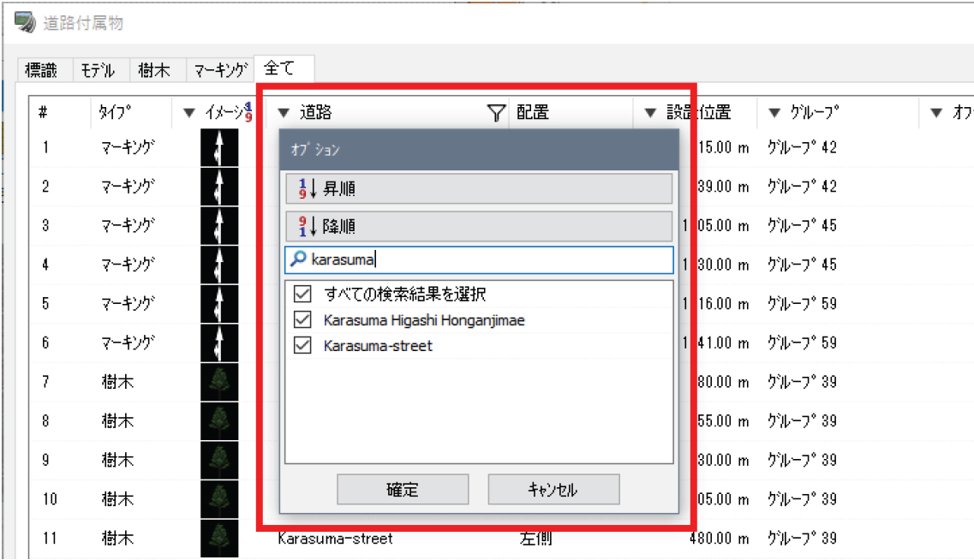Click the 道路付属物 window icon
The width and height of the screenshot is (974, 560).
[x=26, y=21]
